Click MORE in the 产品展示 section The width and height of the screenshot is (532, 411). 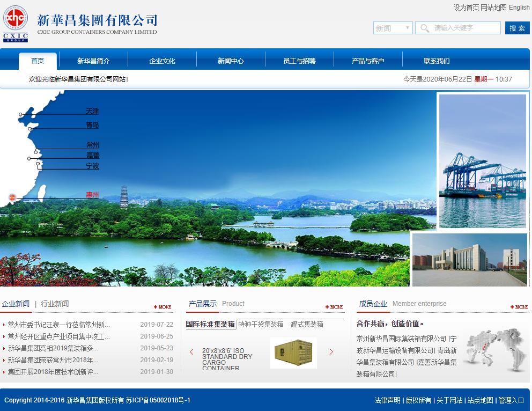pos(334,307)
